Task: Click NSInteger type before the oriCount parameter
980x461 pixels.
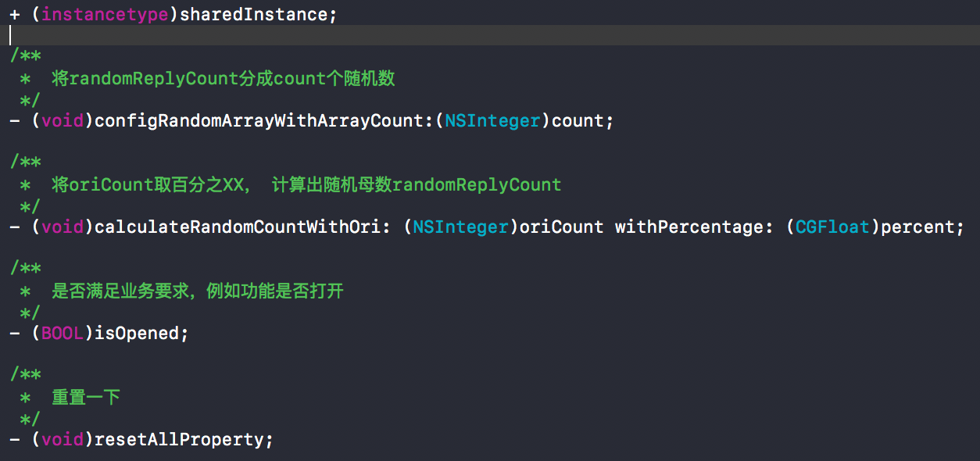Action: tap(460, 227)
